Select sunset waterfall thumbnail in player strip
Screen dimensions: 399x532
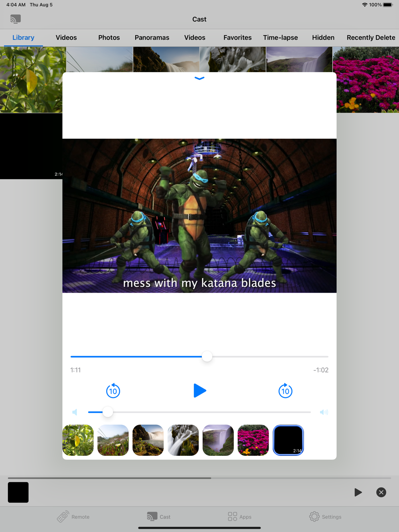[x=148, y=440]
